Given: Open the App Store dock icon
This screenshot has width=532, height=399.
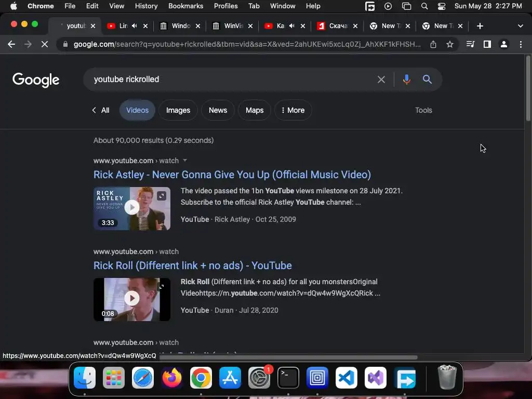Looking at the screenshot, I should 230,377.
